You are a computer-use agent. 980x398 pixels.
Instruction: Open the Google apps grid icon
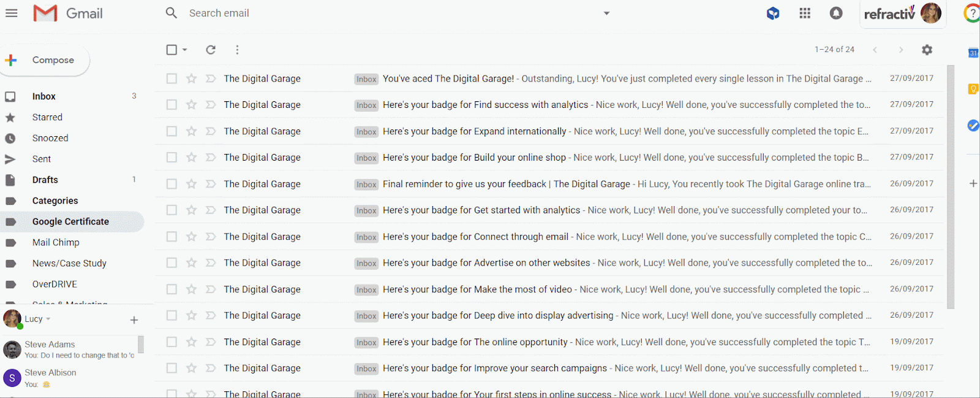[x=805, y=13]
